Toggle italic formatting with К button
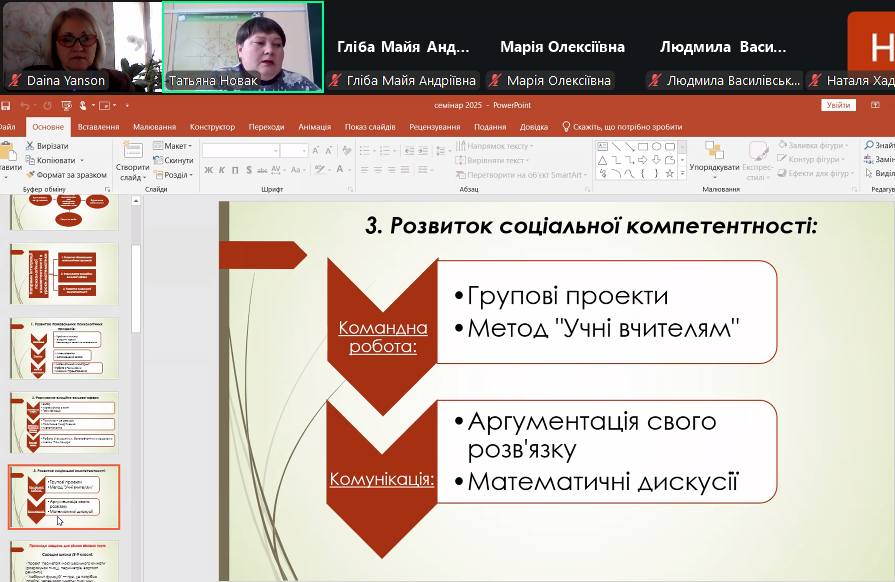Image resolution: width=895 pixels, height=582 pixels. pyautogui.click(x=222, y=170)
